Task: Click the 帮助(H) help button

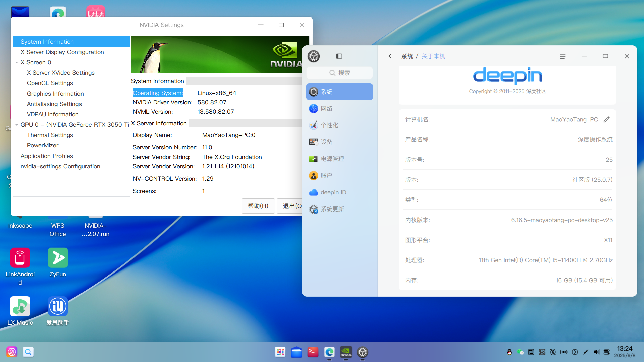Action: 258,206
